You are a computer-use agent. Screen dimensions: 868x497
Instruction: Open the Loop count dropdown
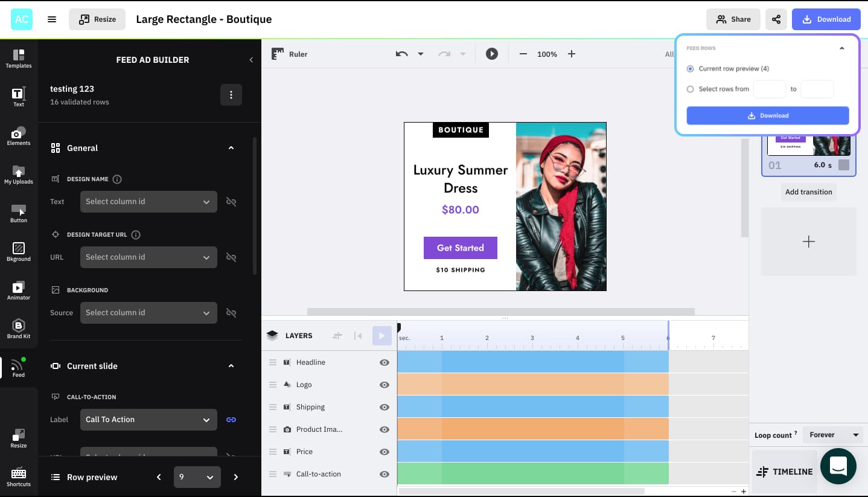[834, 434]
